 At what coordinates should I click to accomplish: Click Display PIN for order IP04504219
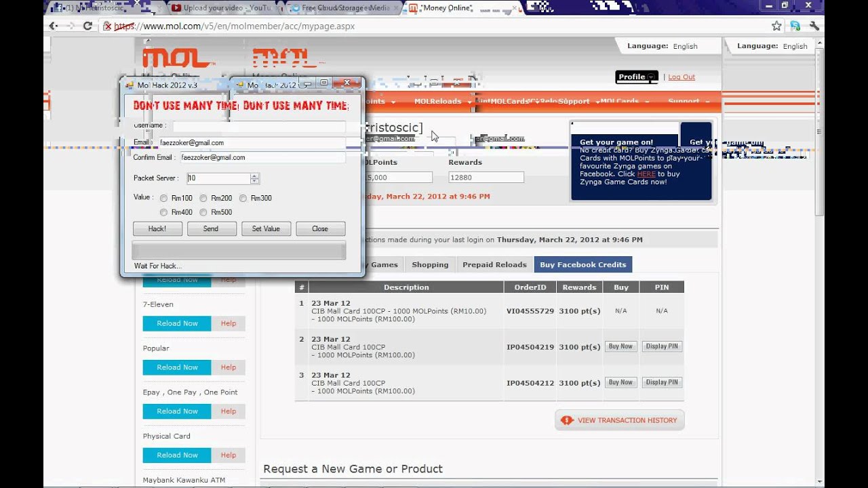tap(662, 346)
